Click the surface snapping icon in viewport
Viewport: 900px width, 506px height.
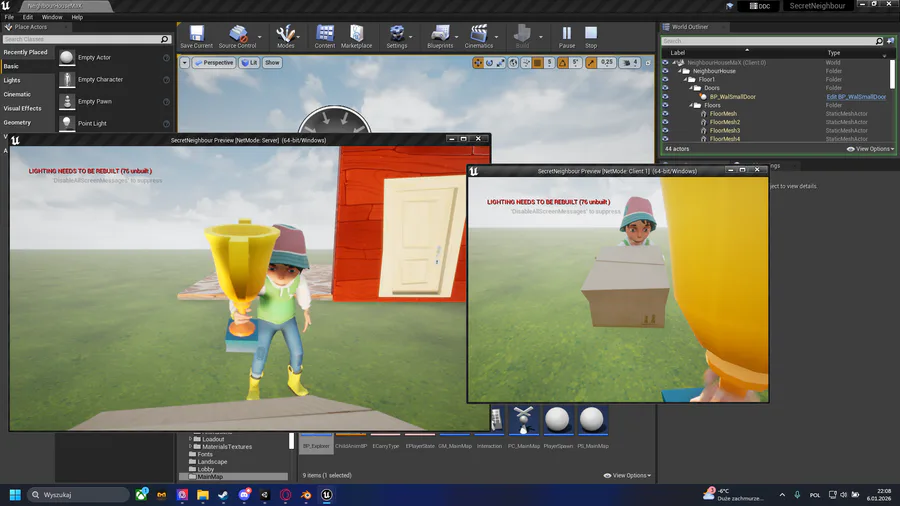tap(526, 63)
